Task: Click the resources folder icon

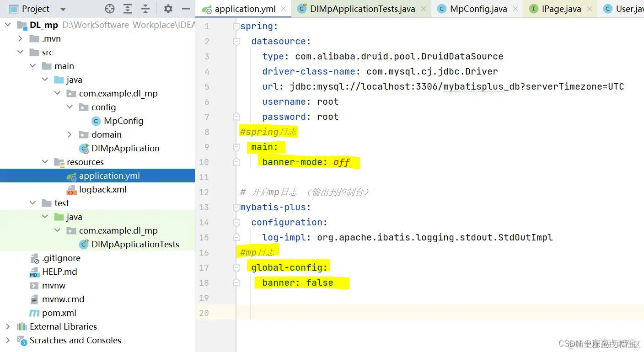Action: [59, 162]
